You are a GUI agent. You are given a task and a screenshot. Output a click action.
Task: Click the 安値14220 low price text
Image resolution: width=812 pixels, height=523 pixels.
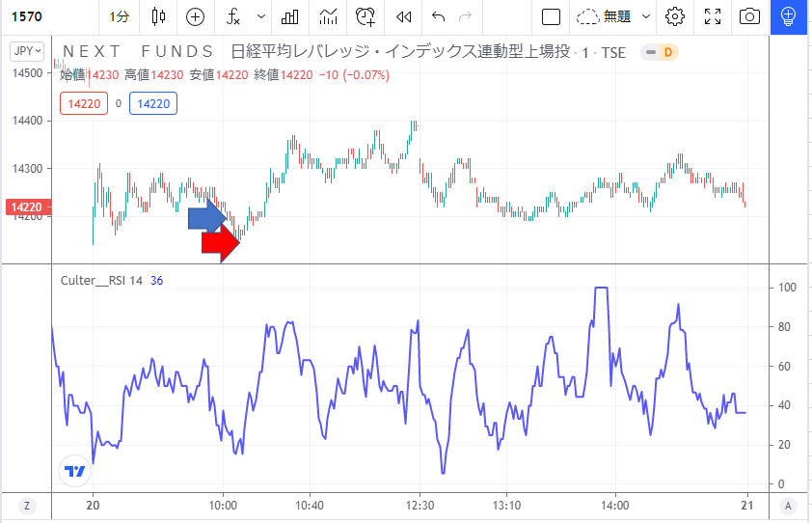(x=219, y=75)
